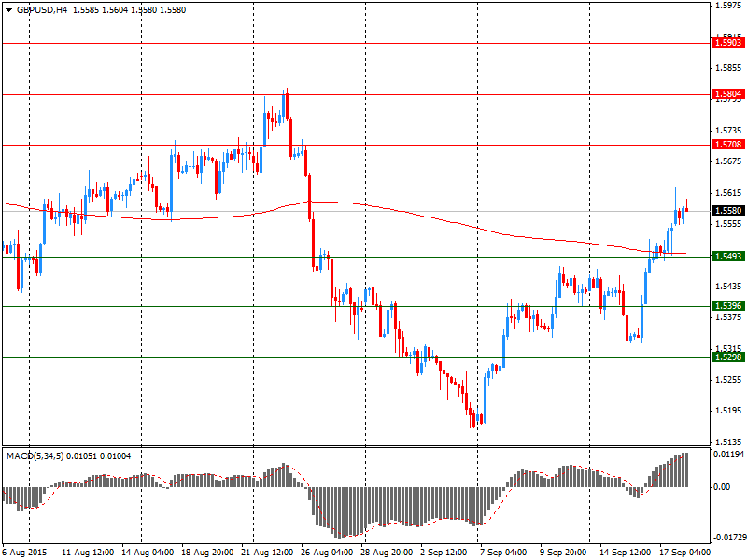747x560 pixels.
Task: Click the 1.5735 price scale value
Action: coord(728,131)
